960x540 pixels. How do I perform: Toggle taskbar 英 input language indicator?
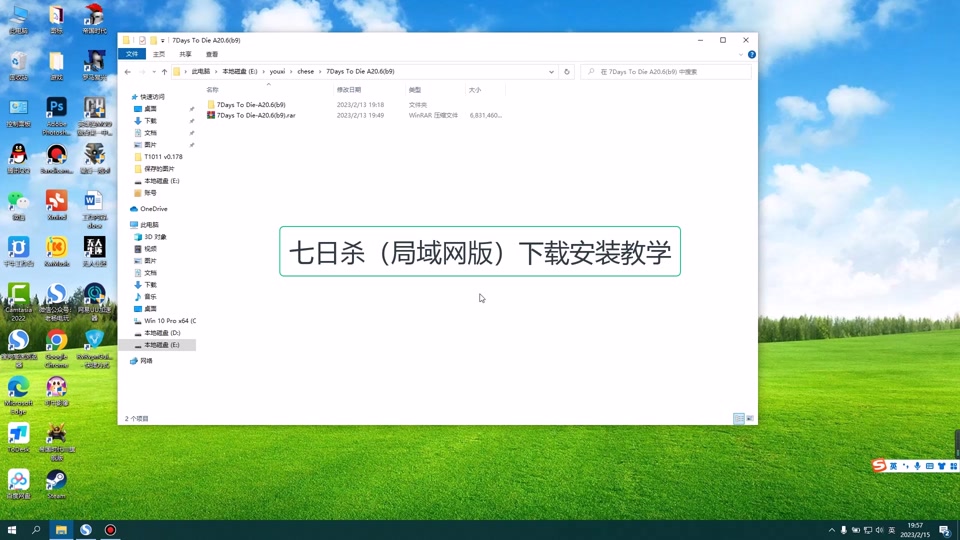pos(891,530)
